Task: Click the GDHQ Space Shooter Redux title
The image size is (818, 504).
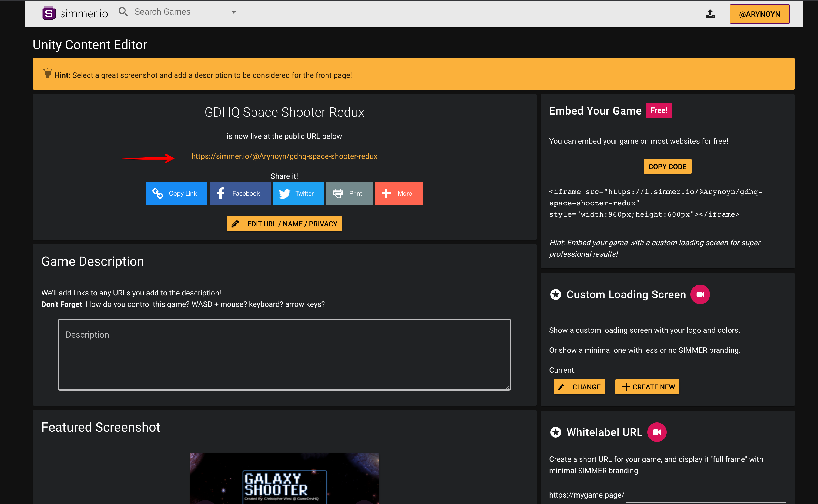Action: click(x=284, y=112)
